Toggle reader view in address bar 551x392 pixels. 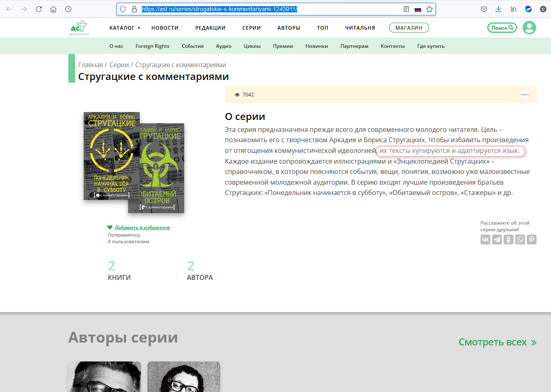point(406,9)
